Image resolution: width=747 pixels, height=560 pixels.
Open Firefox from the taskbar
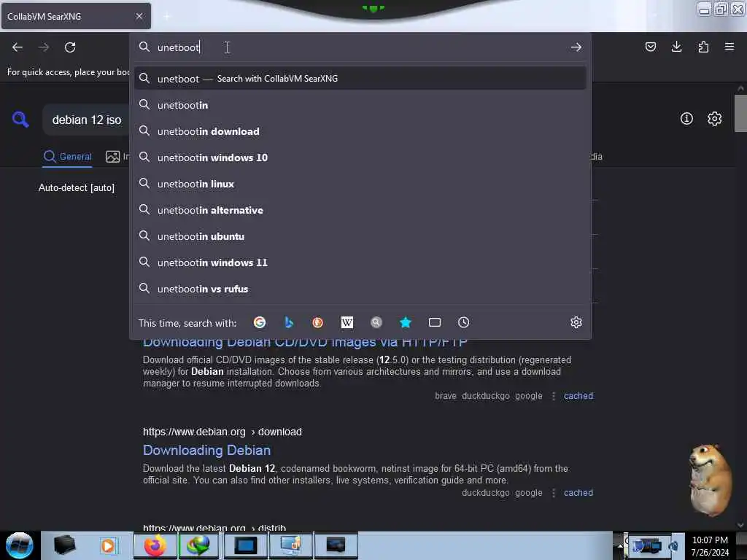155,545
